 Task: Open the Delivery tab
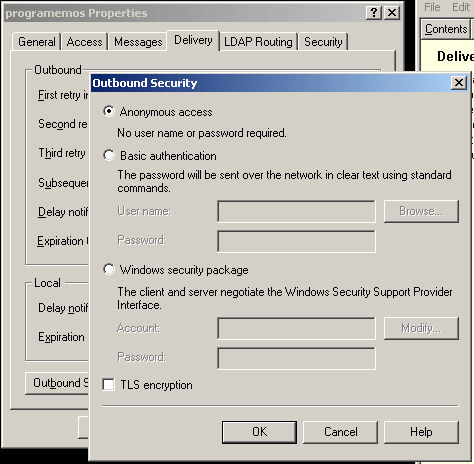click(x=193, y=40)
